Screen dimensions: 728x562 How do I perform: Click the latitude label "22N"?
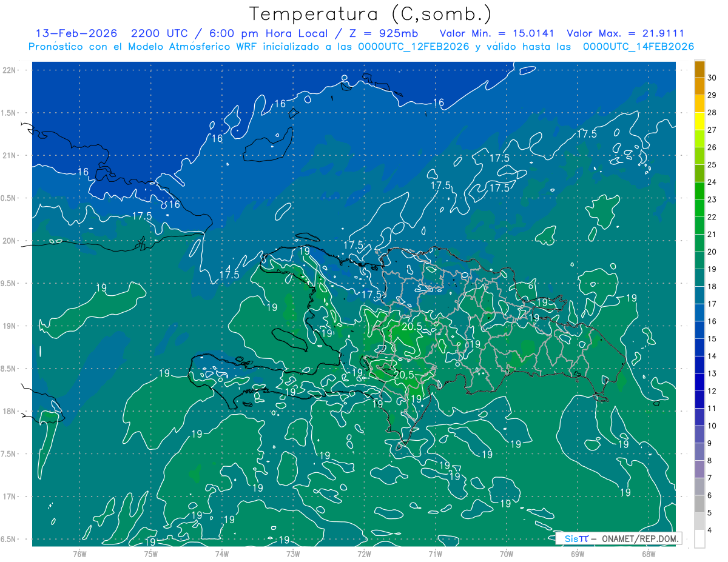tap(10, 70)
